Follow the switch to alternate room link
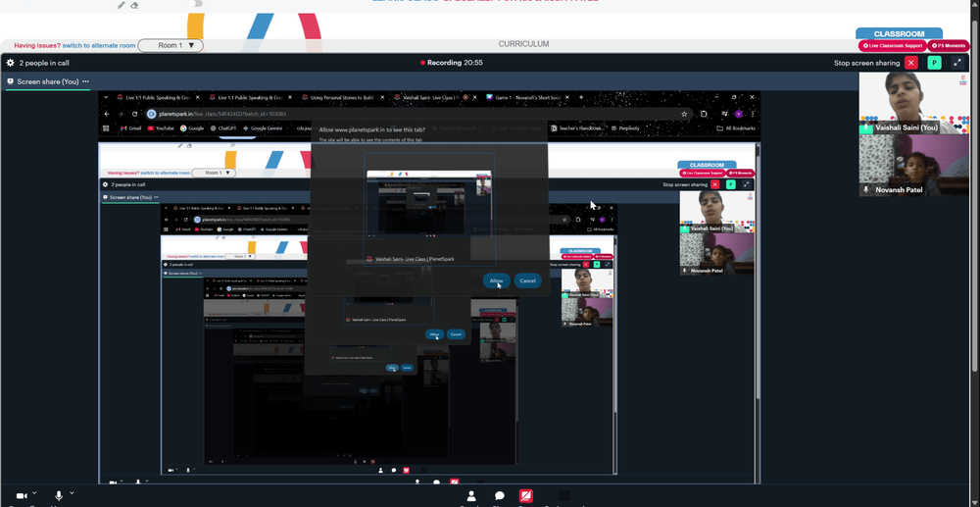Image resolution: width=980 pixels, height=507 pixels. coord(99,46)
